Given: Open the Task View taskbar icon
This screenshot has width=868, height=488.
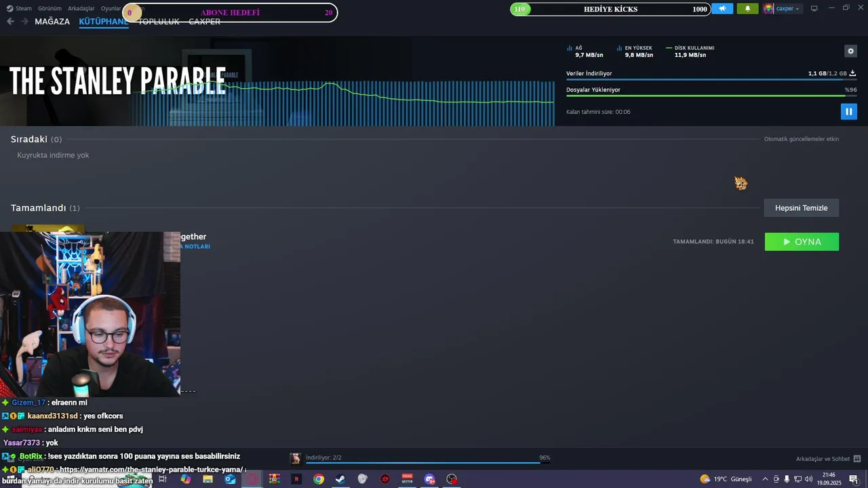Looking at the screenshot, I should click(163, 479).
